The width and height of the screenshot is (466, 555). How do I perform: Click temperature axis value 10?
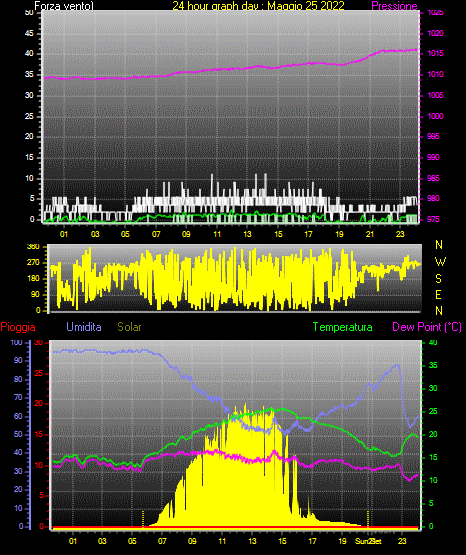pyautogui.click(x=433, y=480)
